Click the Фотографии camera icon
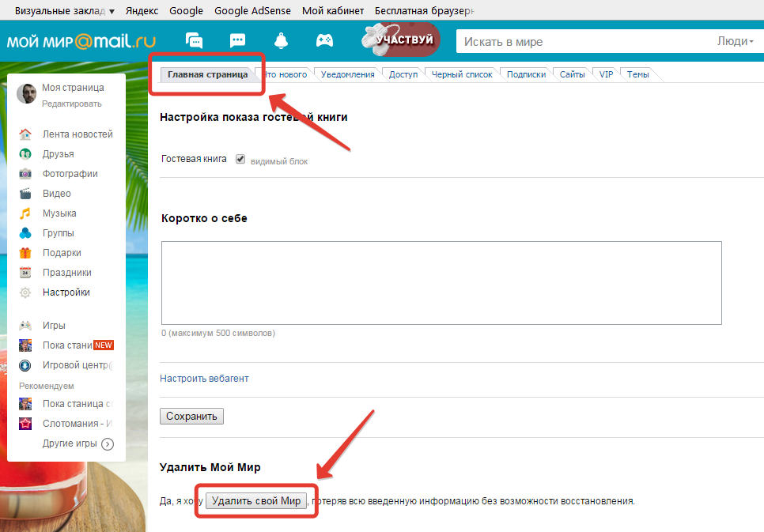 pyautogui.click(x=25, y=174)
